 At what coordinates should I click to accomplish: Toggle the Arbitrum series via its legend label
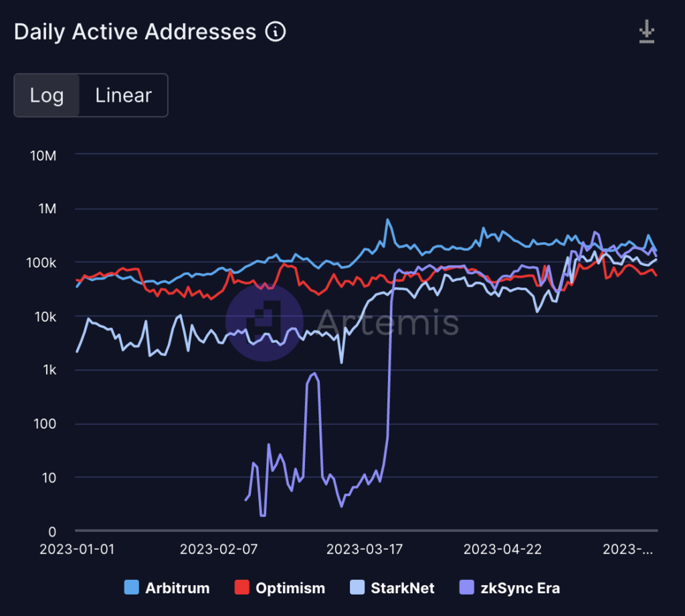click(x=177, y=588)
